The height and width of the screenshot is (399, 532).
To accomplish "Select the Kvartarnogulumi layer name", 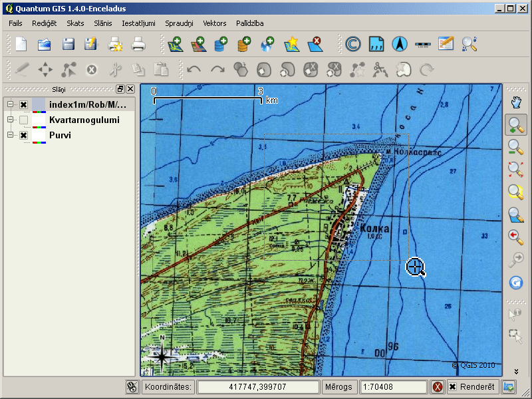I will pyautogui.click(x=84, y=120).
